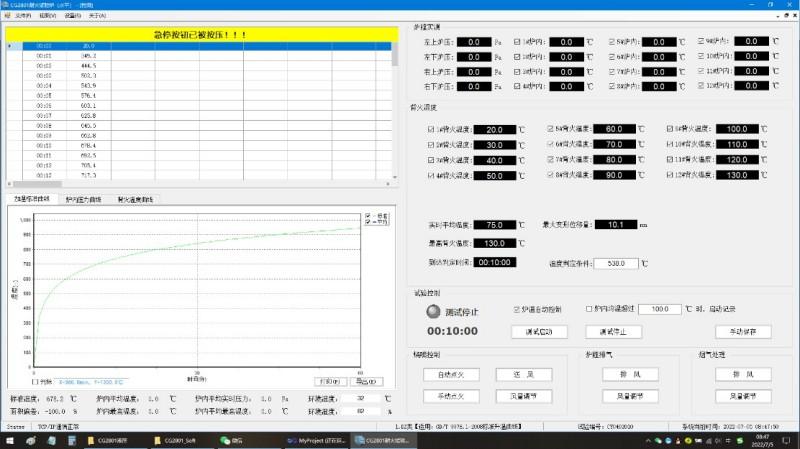Open the 设置 menu
800x449 pixels.
tap(72, 16)
